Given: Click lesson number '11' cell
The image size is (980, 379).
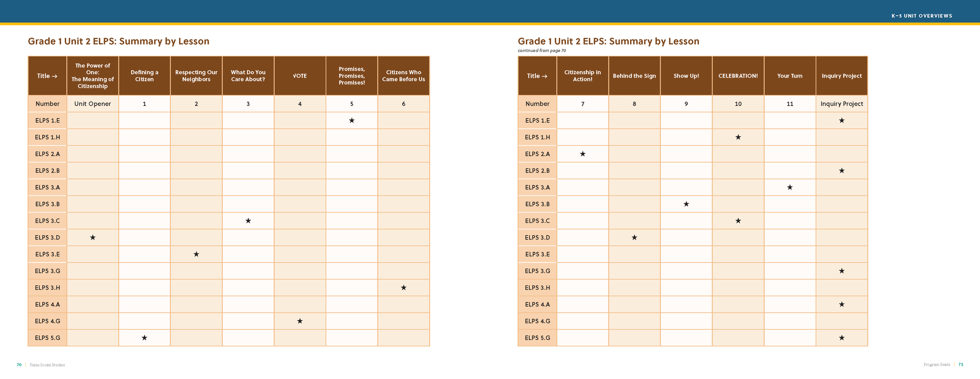Looking at the screenshot, I should [790, 104].
